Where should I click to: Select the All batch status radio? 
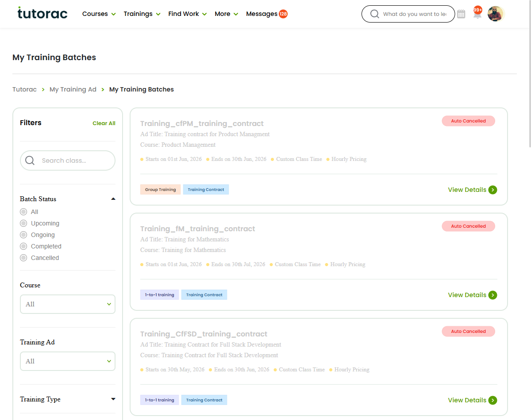coord(24,212)
